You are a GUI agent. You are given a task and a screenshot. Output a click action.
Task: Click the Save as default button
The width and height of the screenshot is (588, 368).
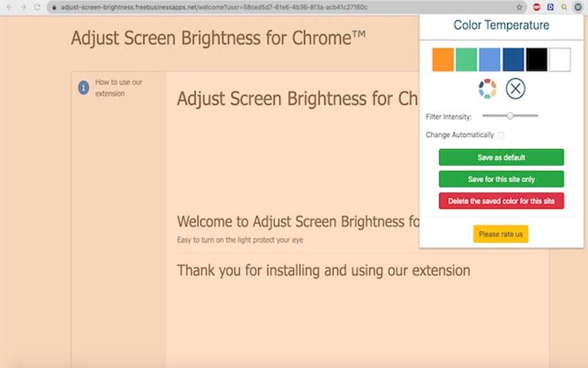click(x=502, y=157)
